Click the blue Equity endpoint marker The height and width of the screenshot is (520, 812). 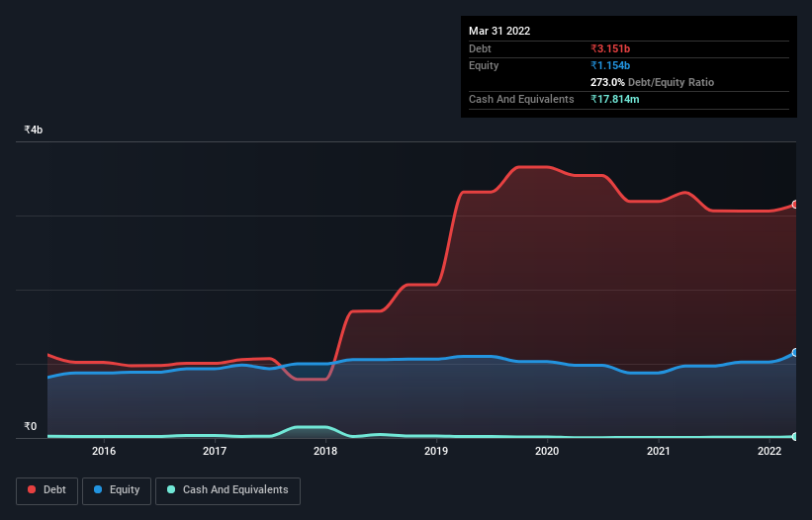click(795, 352)
